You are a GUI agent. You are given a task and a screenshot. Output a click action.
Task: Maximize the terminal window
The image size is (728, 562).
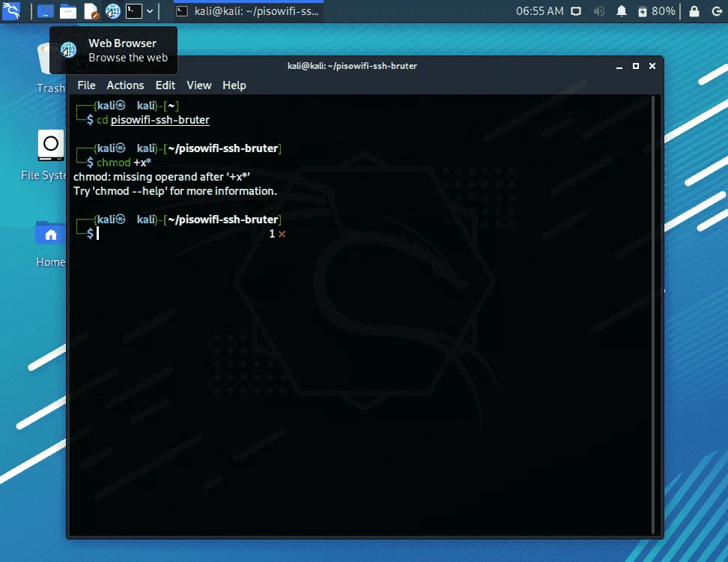point(636,66)
